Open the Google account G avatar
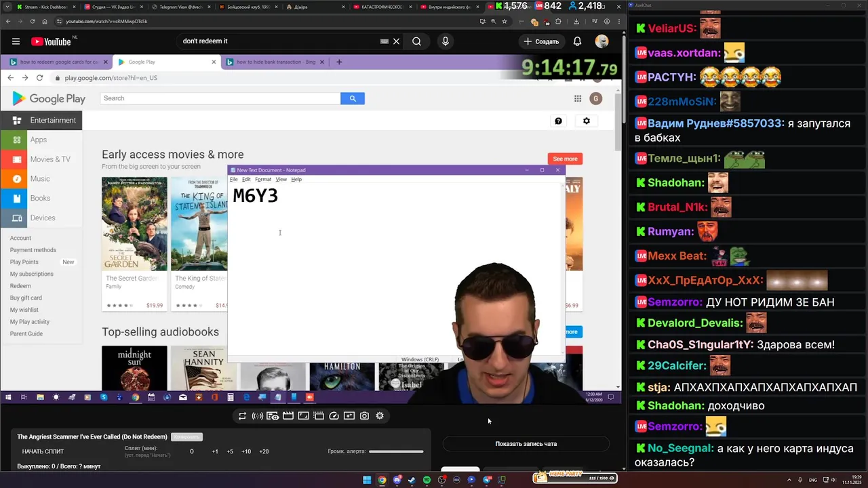868x488 pixels. click(x=595, y=98)
